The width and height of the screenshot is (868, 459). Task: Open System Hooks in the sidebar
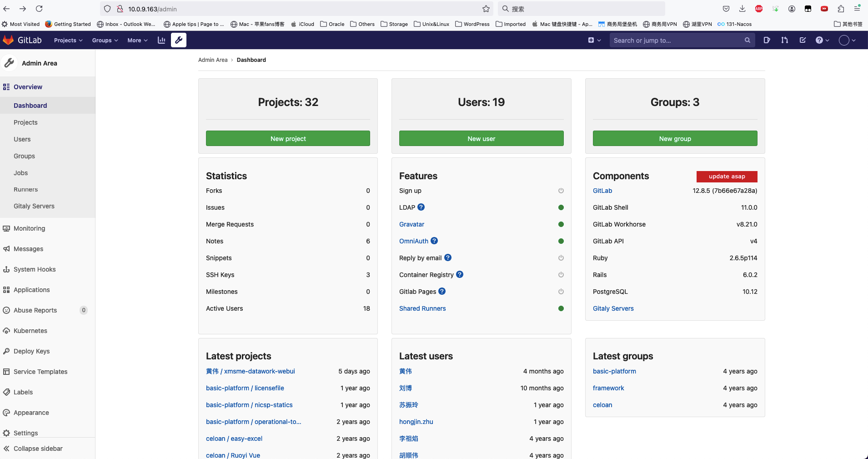click(x=35, y=269)
